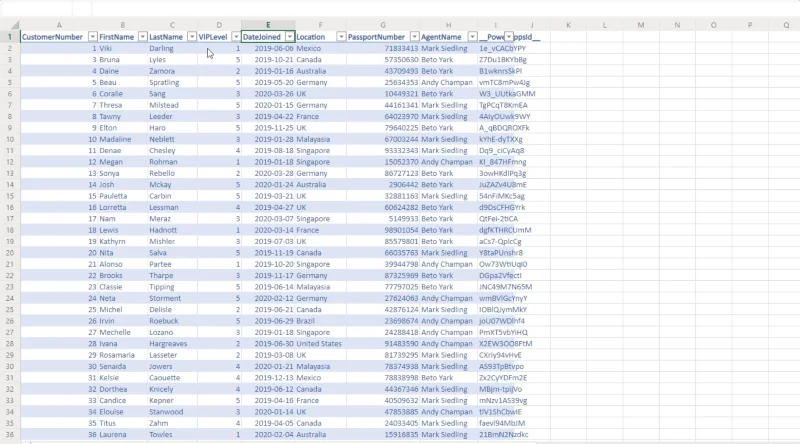
Task: Select cell with last name Zamora
Action: (x=172, y=71)
